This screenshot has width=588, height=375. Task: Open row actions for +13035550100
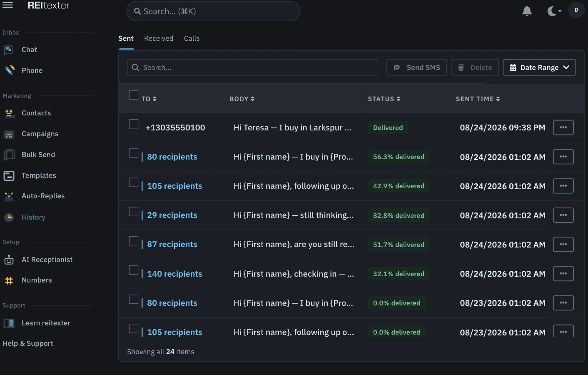tap(563, 127)
